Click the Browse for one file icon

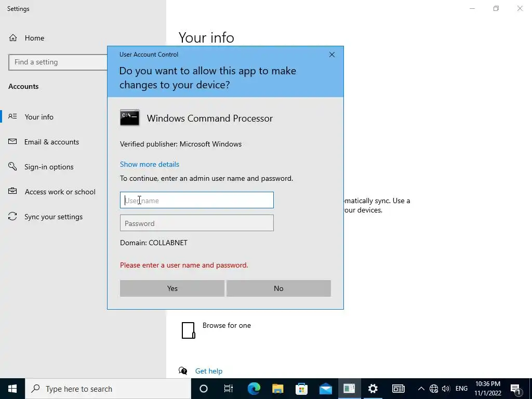click(x=188, y=330)
